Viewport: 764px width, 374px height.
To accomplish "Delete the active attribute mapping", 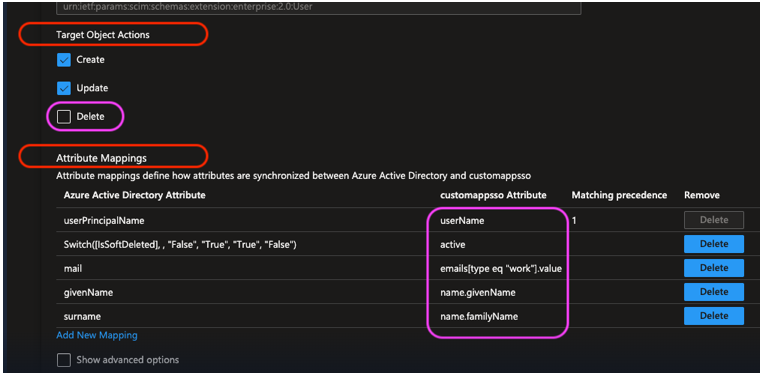I will click(x=714, y=244).
